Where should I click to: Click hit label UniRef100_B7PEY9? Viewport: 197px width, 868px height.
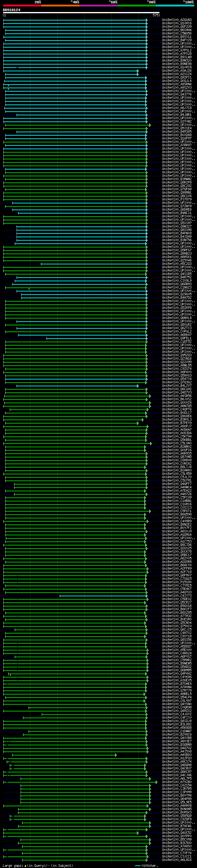click(177, 423)
